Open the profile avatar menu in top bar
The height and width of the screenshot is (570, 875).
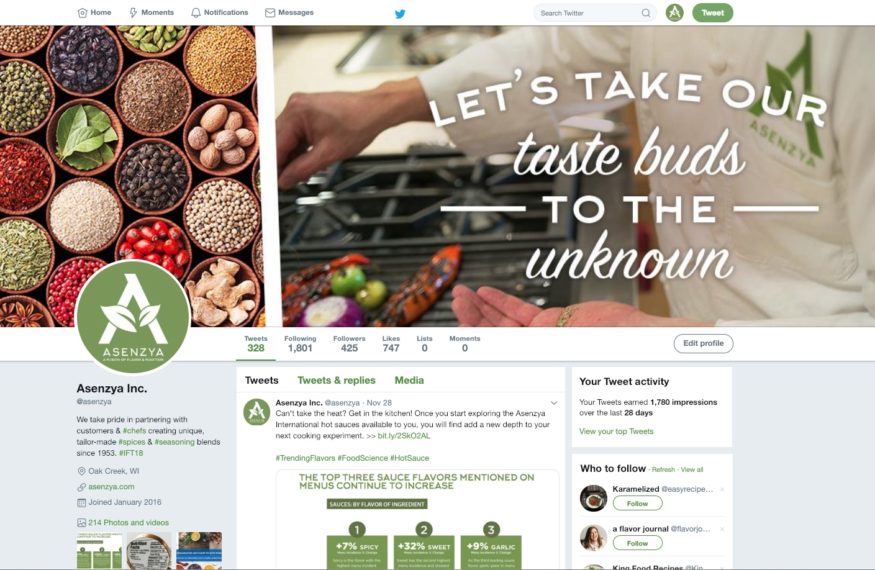click(675, 12)
